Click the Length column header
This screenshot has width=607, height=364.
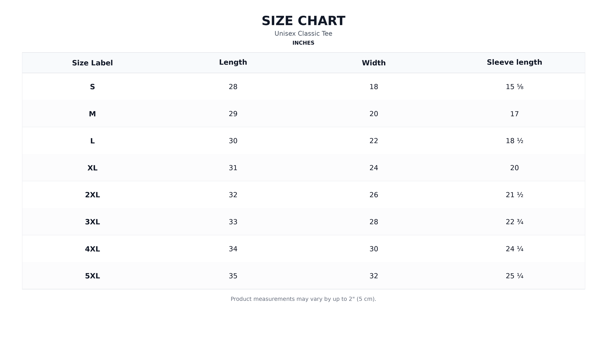tap(233, 62)
